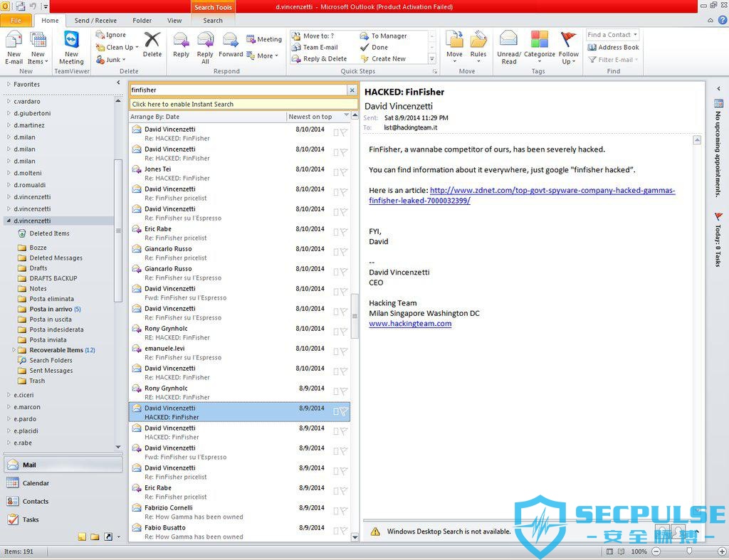729x560 pixels.
Task: Apply the To Manager quick step
Action: coord(384,36)
